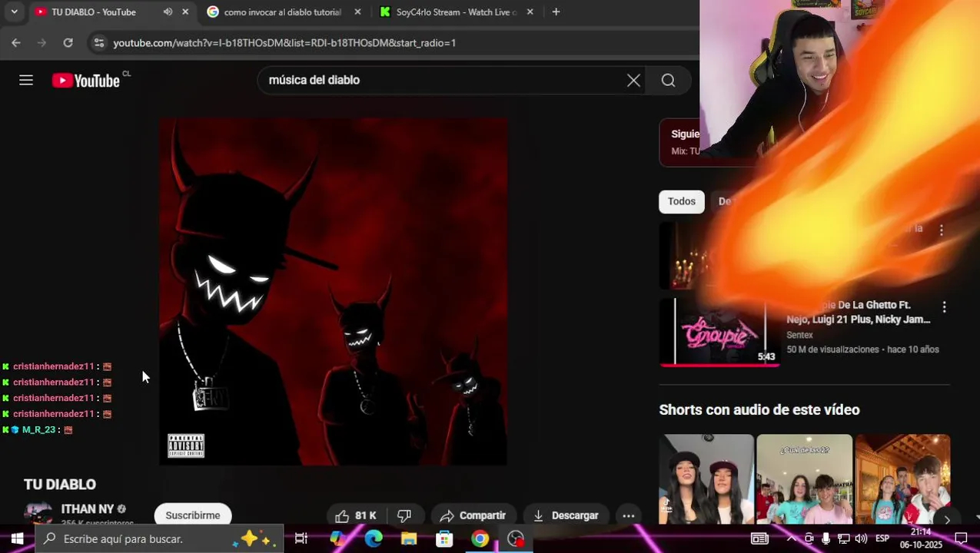Open the ITHAN NY channel avatar
980x553 pixels.
[x=38, y=513]
